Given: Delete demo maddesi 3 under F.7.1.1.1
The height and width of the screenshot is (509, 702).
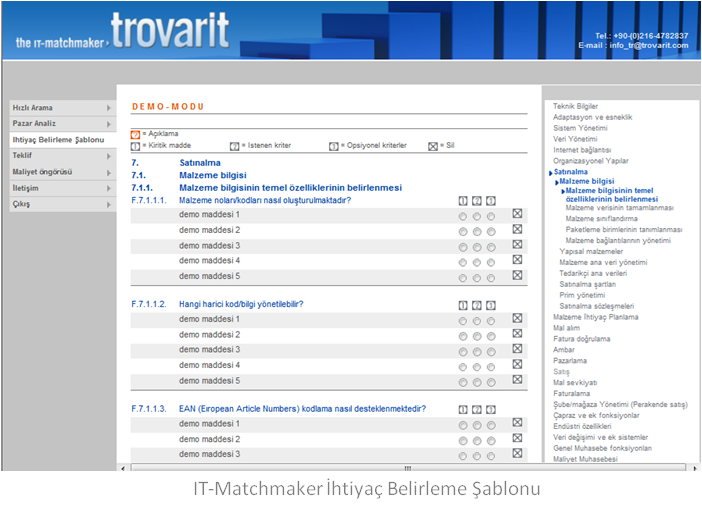Looking at the screenshot, I should pos(517,244).
